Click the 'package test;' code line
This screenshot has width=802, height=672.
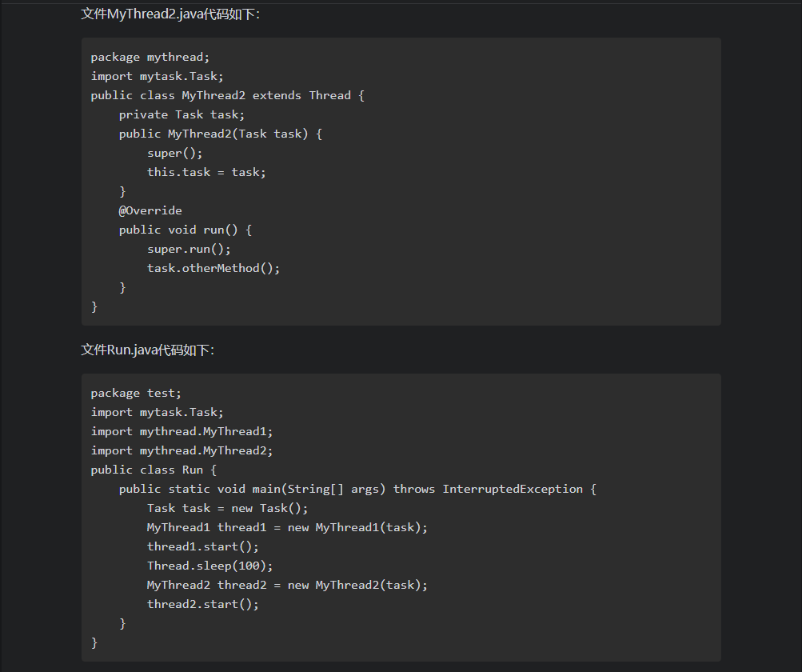point(136,393)
